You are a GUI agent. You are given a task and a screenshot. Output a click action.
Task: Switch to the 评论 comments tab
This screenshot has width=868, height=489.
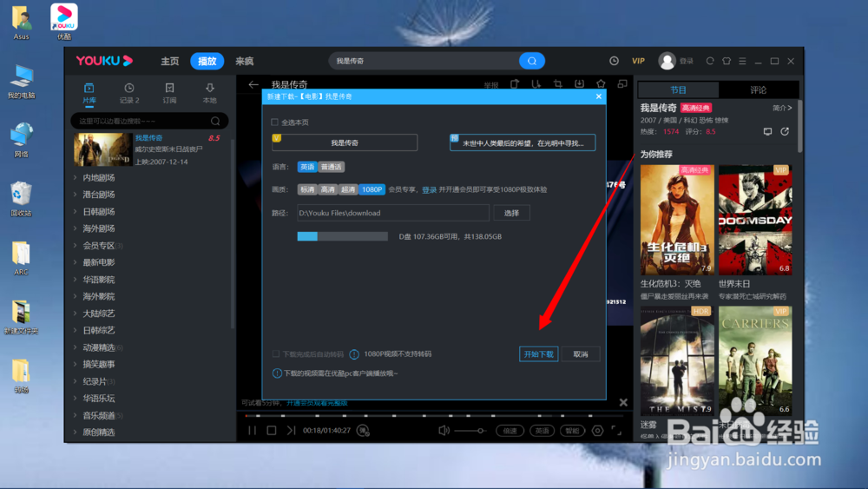coord(759,89)
